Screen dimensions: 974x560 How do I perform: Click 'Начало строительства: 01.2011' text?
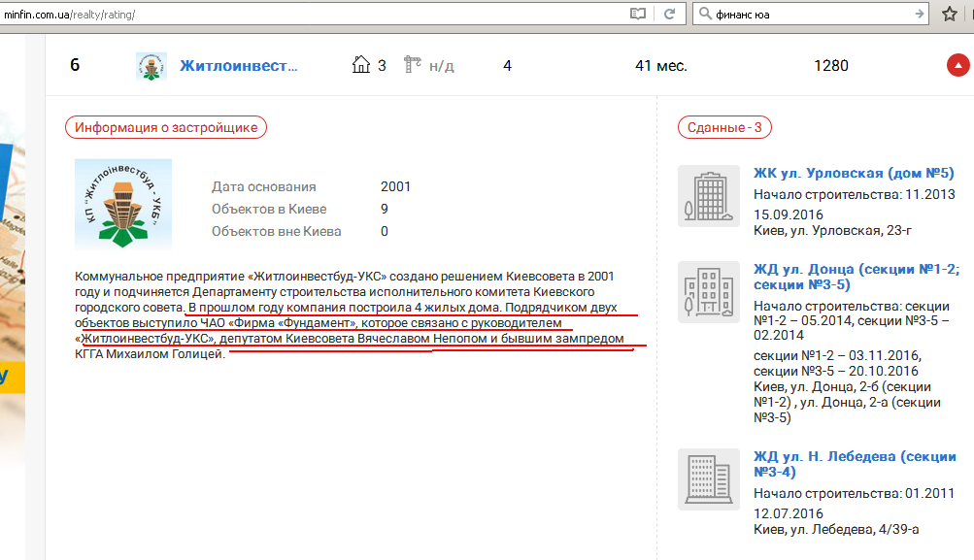click(855, 494)
